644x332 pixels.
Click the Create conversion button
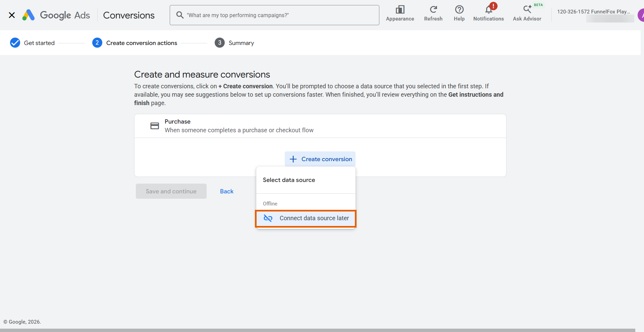[320, 159]
